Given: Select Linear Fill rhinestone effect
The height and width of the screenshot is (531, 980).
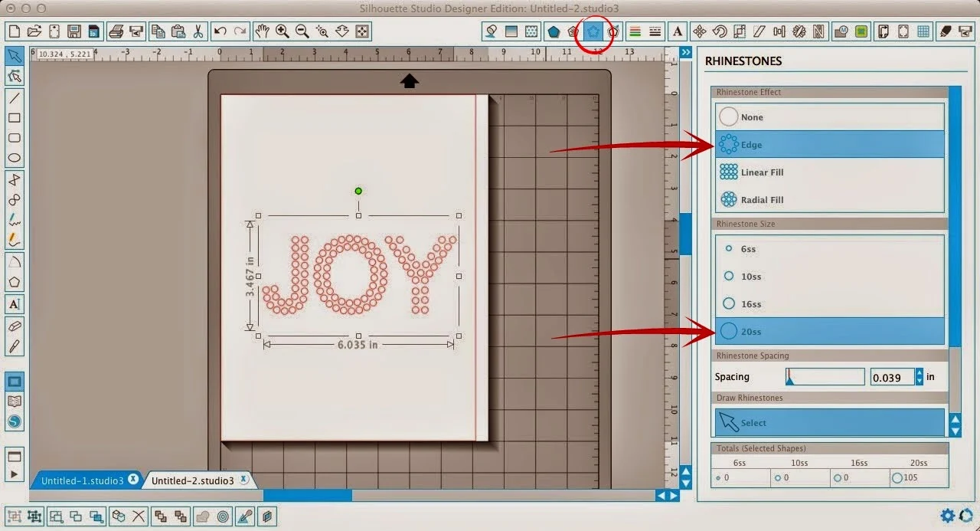Looking at the screenshot, I should [830, 172].
